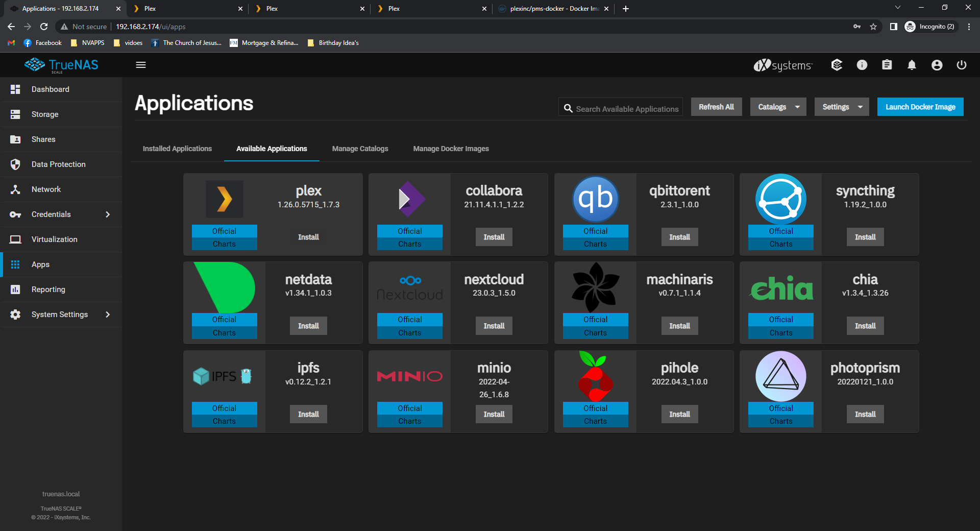The height and width of the screenshot is (531, 980).
Task: Open a new browser tab
Action: (x=626, y=9)
